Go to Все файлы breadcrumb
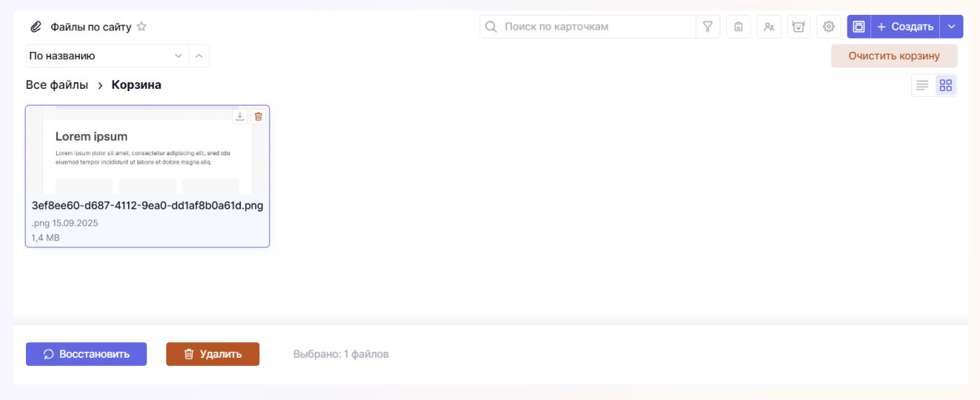The height and width of the screenshot is (400, 980). pyautogui.click(x=57, y=85)
